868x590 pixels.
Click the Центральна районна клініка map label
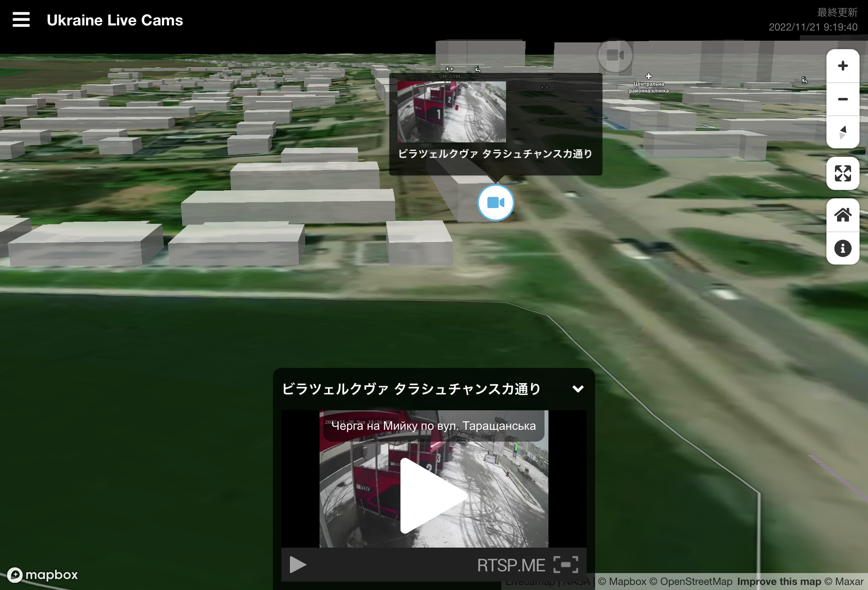[648, 87]
